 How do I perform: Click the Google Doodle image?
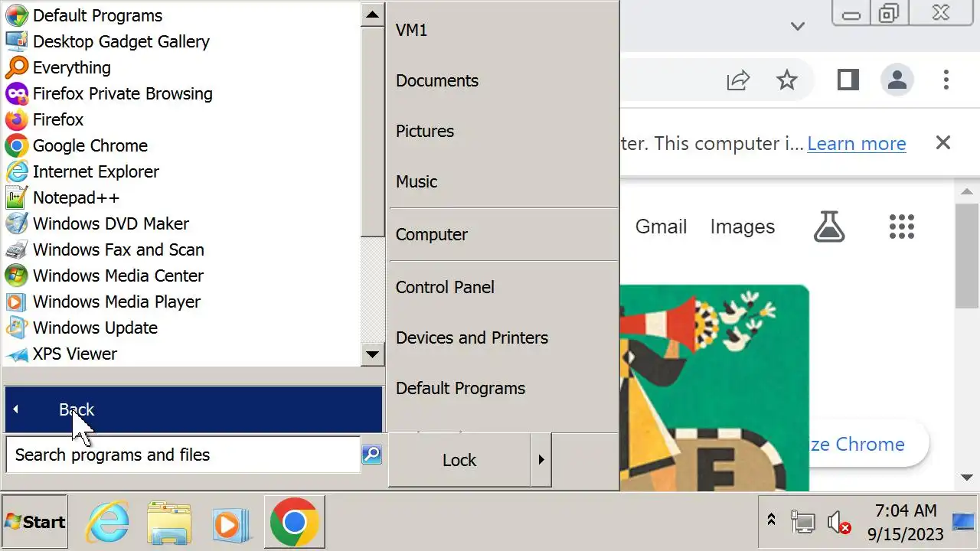click(714, 388)
